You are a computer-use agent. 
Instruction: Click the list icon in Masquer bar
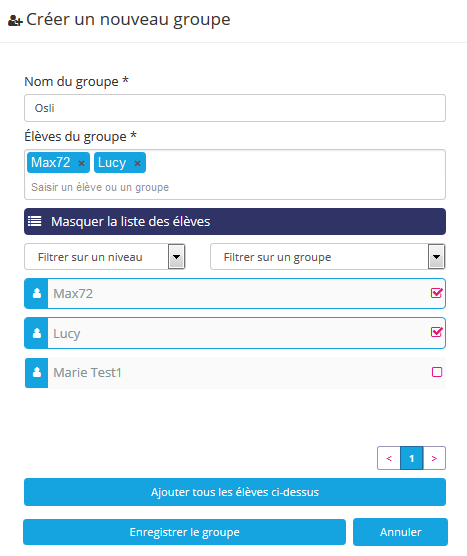pyautogui.click(x=35, y=221)
